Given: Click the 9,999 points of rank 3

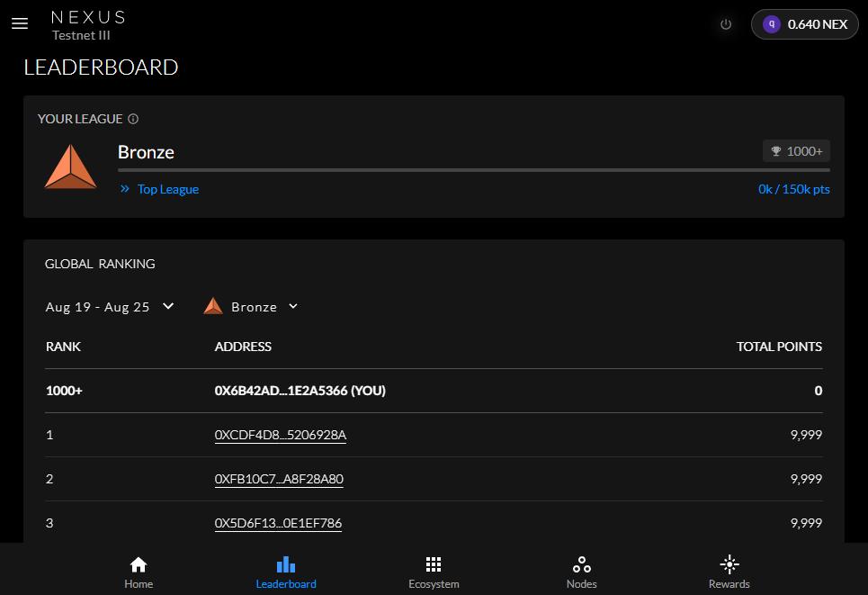Looking at the screenshot, I should point(806,523).
